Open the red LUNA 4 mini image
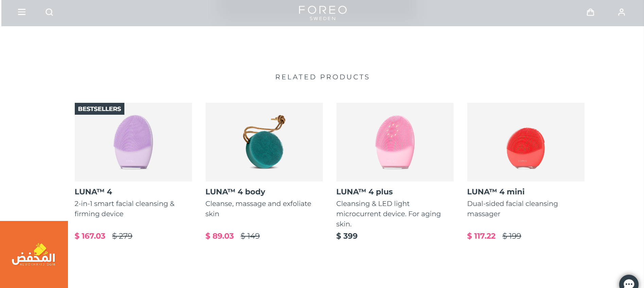644x288 pixels. tap(526, 142)
